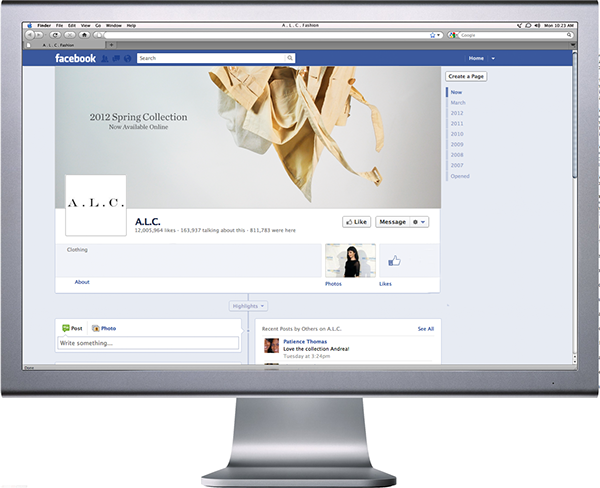Click magnifier in browser Google search box

569,35
